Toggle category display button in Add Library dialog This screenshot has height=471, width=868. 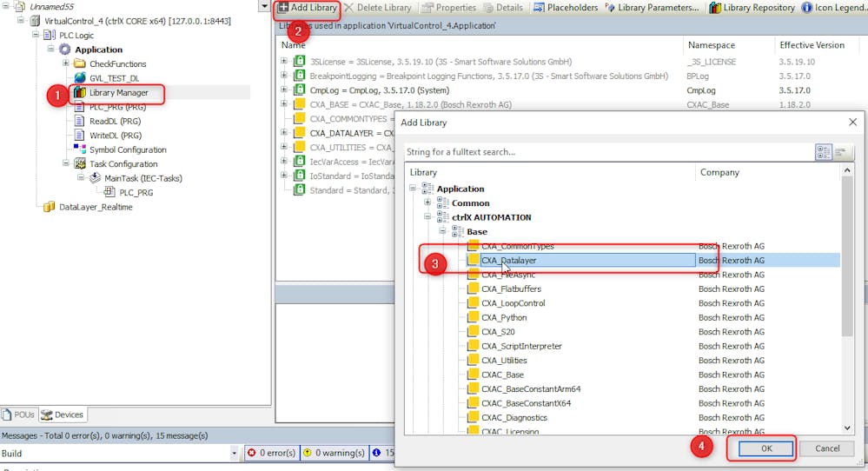pos(824,152)
